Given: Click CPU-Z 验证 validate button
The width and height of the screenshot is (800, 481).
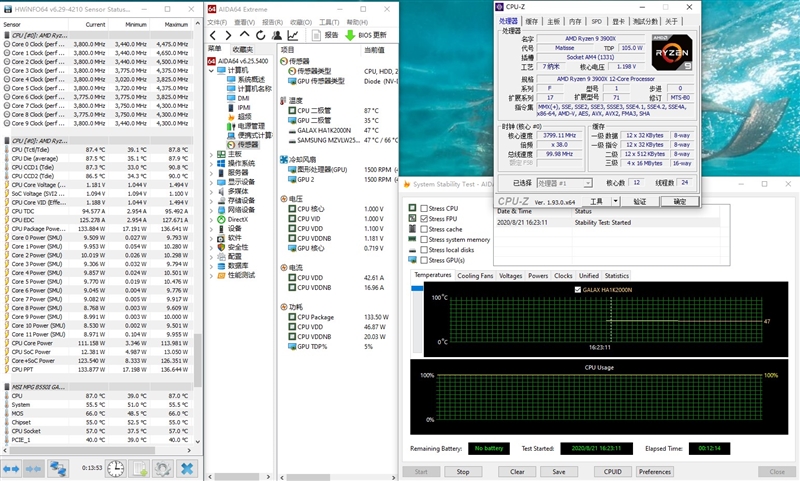Looking at the screenshot, I should click(x=640, y=201).
